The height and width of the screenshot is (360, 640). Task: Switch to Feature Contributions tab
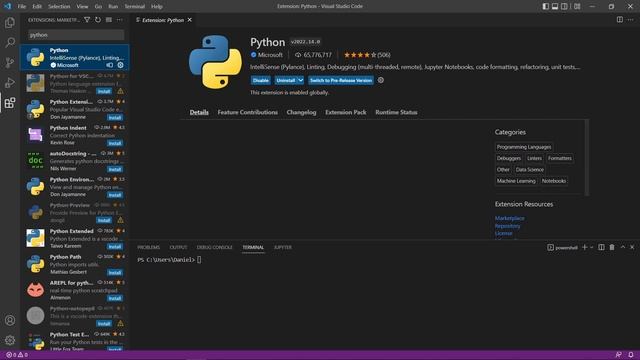click(x=247, y=112)
